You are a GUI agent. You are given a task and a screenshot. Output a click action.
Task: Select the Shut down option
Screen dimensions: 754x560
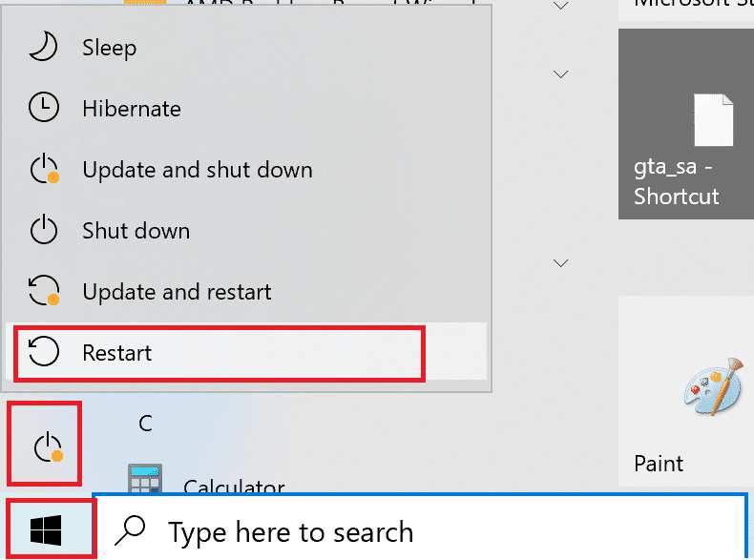(136, 231)
